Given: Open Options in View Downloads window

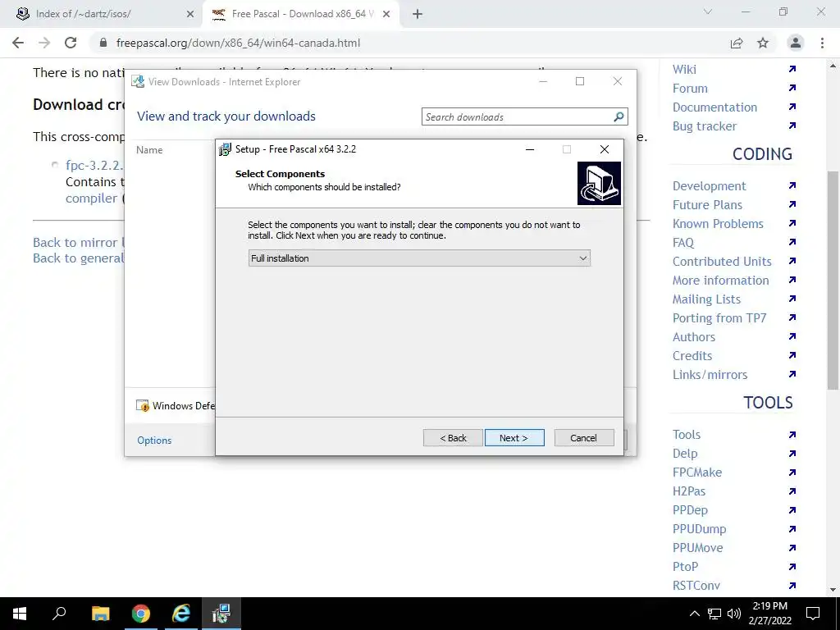Looking at the screenshot, I should pyautogui.click(x=154, y=441).
